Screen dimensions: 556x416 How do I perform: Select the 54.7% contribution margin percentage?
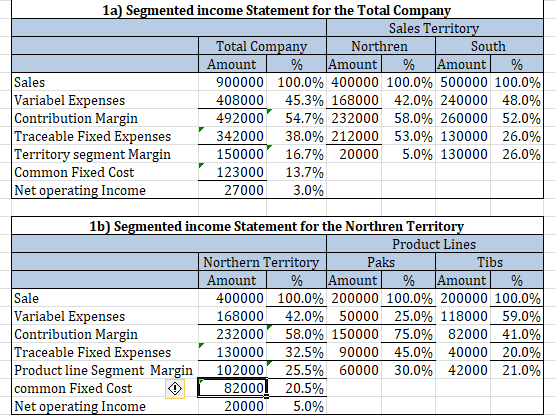click(296, 118)
